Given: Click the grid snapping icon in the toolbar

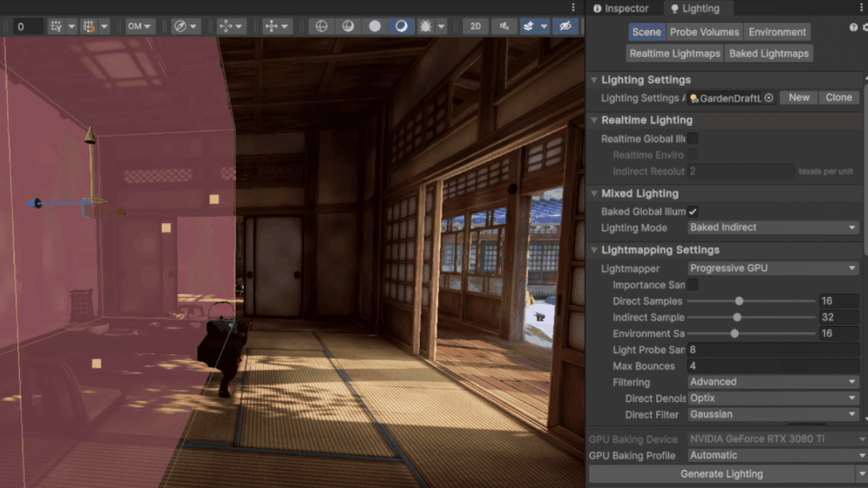Looking at the screenshot, I should tap(88, 26).
